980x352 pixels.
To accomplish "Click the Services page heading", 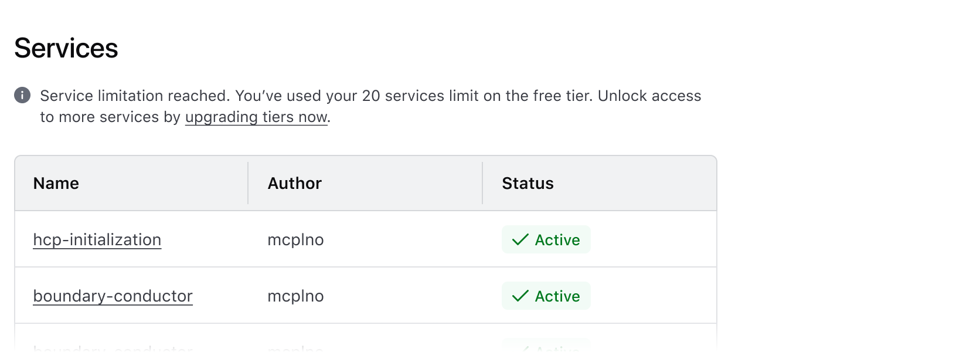I will pyautogui.click(x=66, y=48).
